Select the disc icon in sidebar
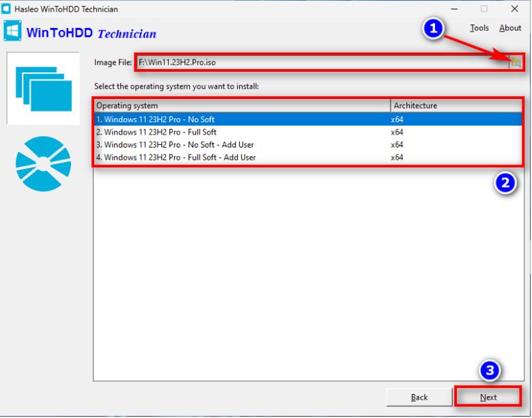 tap(42, 164)
